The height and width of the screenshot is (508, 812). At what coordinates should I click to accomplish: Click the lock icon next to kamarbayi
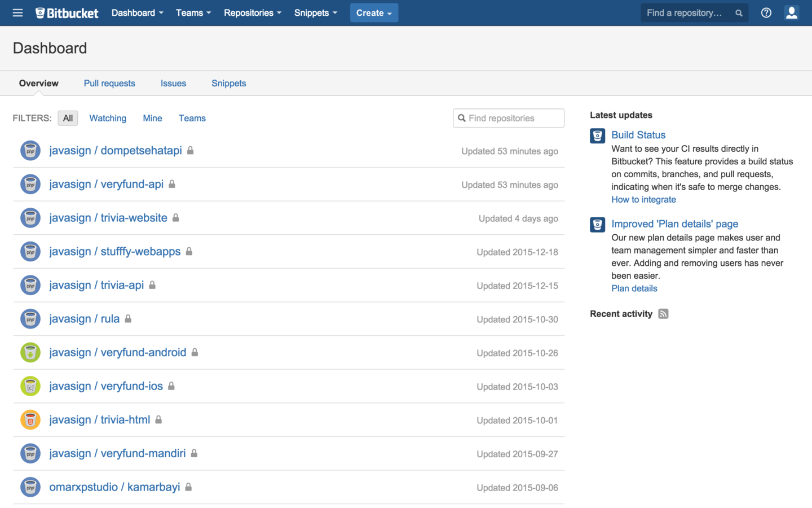188,487
